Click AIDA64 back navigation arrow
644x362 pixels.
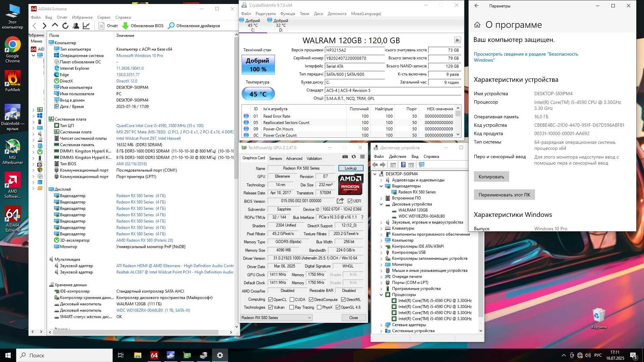(x=35, y=26)
